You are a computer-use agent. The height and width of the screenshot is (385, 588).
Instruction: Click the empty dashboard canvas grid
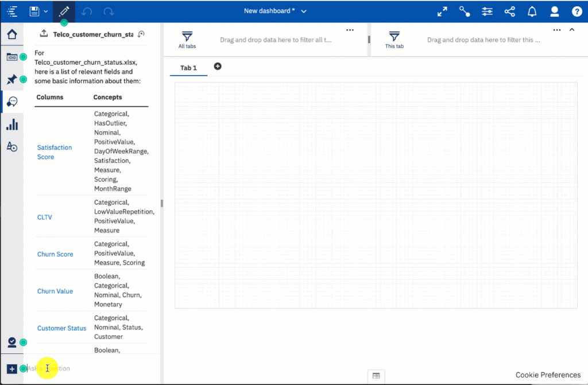coord(376,195)
